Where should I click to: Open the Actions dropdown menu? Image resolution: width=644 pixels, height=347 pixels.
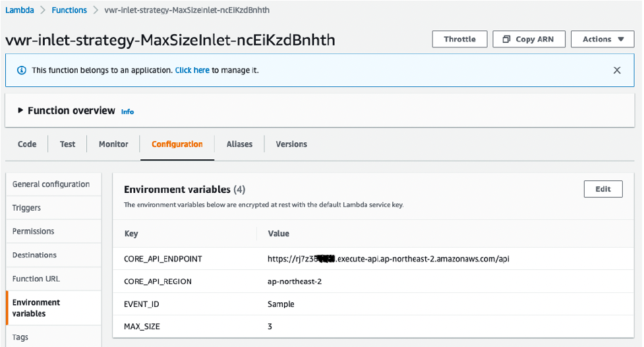[x=602, y=39]
